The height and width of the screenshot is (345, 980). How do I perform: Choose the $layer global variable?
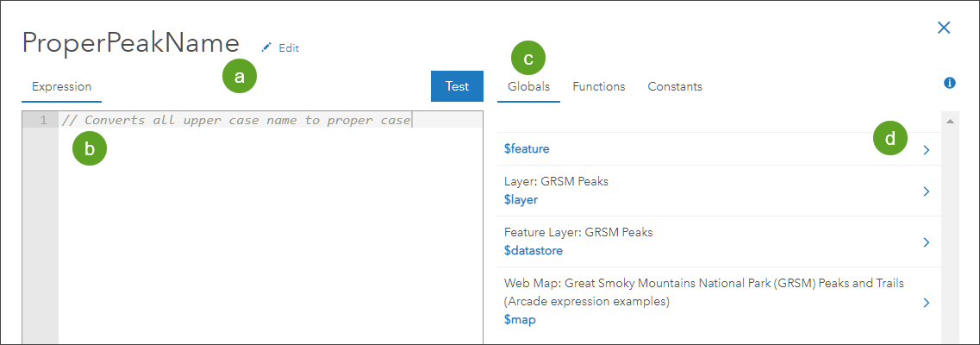(521, 200)
